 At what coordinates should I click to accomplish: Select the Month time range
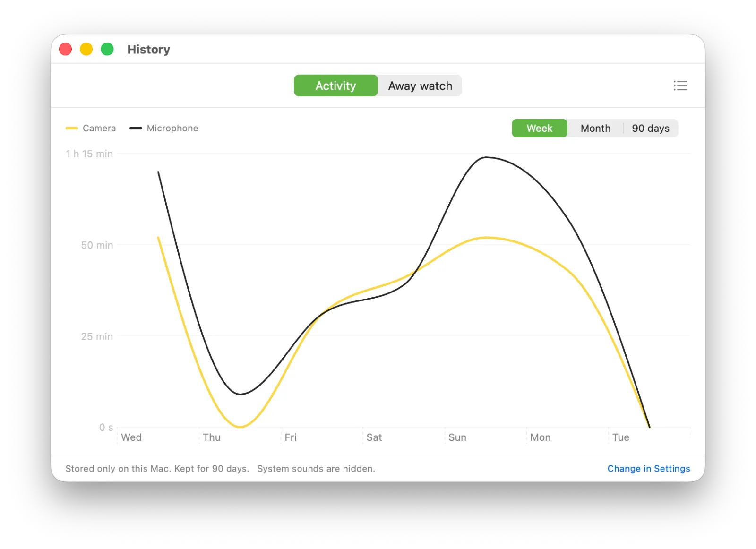(595, 128)
